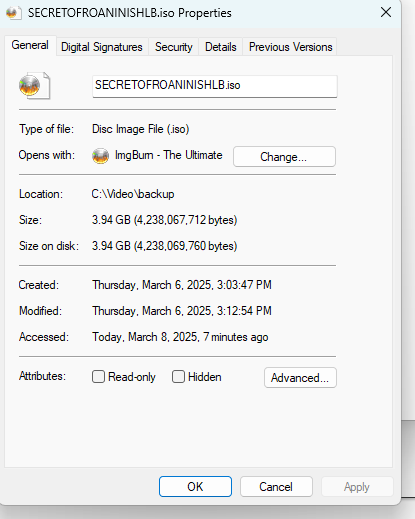The image size is (415, 519).
Task: Open the Security tab
Action: click(174, 47)
